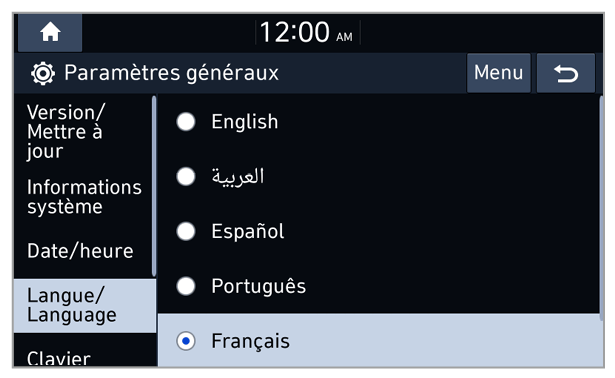
Task: Click the 12:00 AM clock display
Action: (306, 32)
